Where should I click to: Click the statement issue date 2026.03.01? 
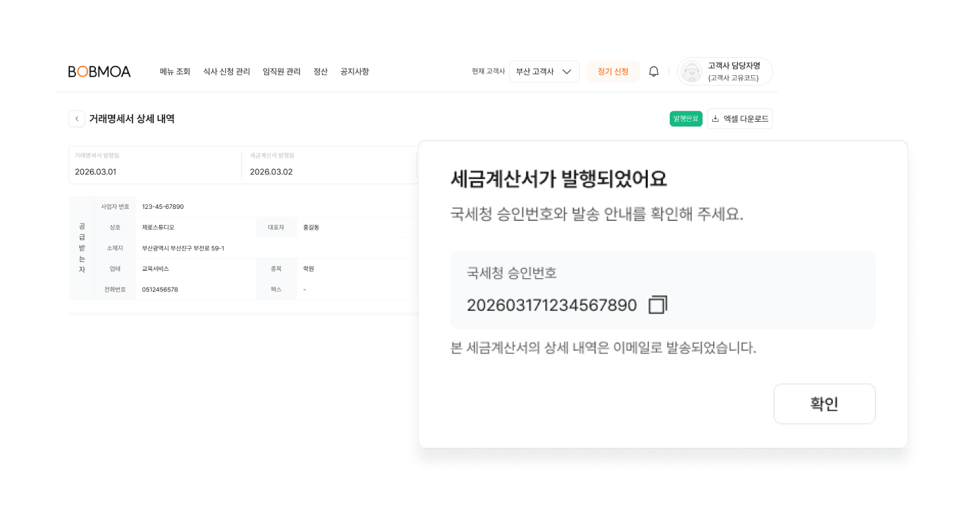(x=95, y=172)
